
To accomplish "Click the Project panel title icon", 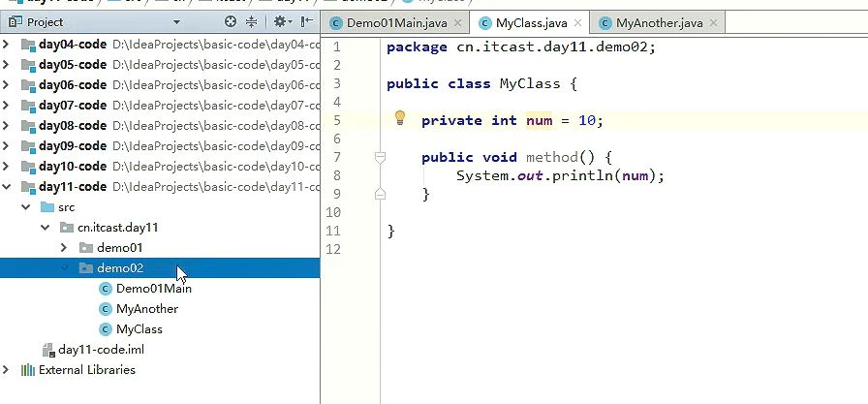I will tap(15, 22).
